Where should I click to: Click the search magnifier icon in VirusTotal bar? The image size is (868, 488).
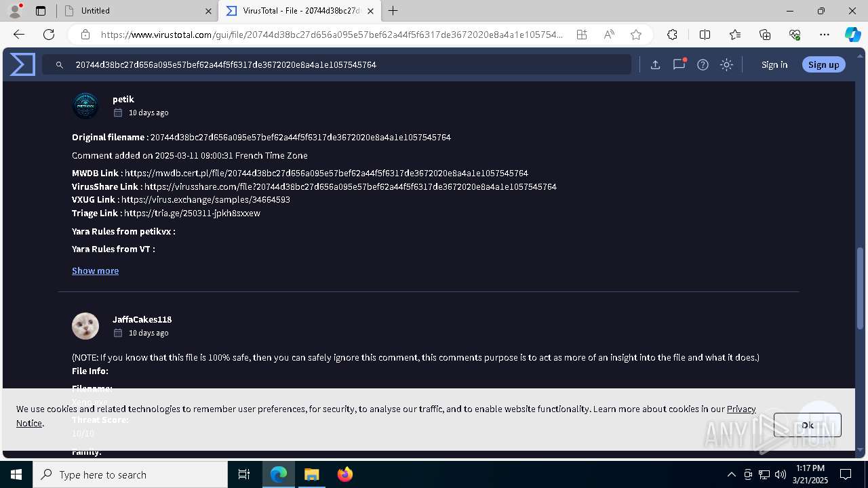(60, 65)
